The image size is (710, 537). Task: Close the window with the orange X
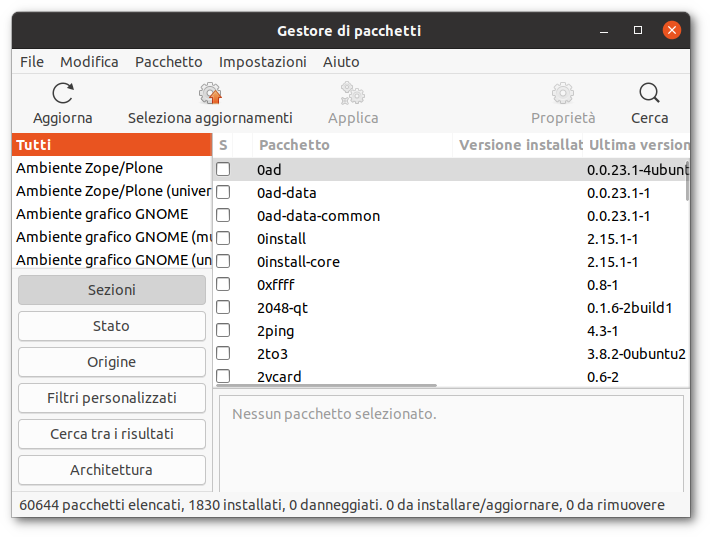pyautogui.click(x=671, y=31)
